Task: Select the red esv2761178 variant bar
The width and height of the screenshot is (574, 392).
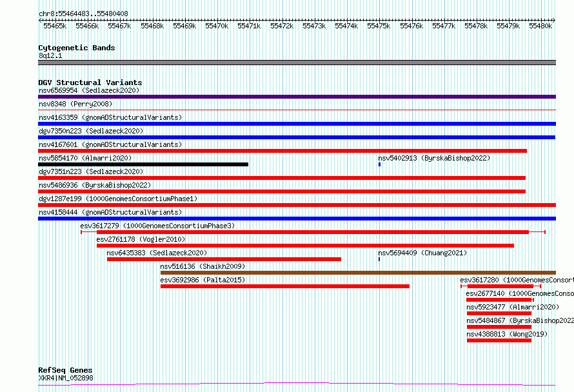Action: [305, 246]
